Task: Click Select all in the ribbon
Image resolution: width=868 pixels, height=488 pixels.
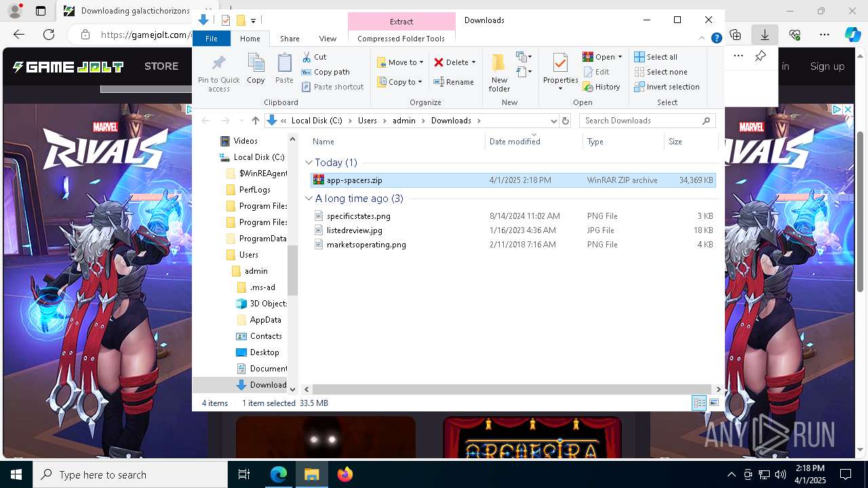Action: (656, 57)
